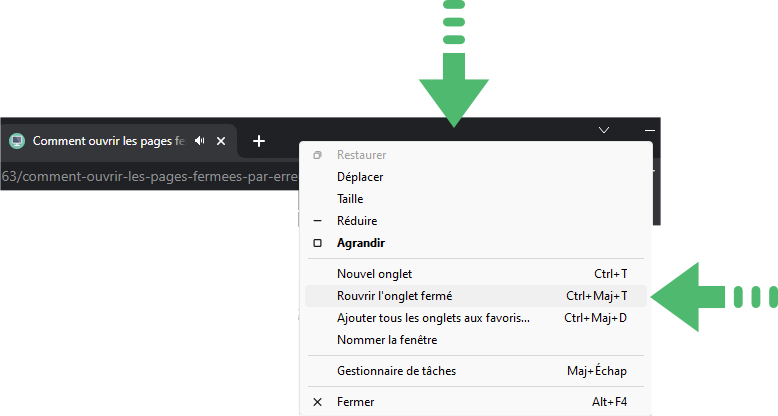Click the restore icon beside Restaurer

point(318,155)
